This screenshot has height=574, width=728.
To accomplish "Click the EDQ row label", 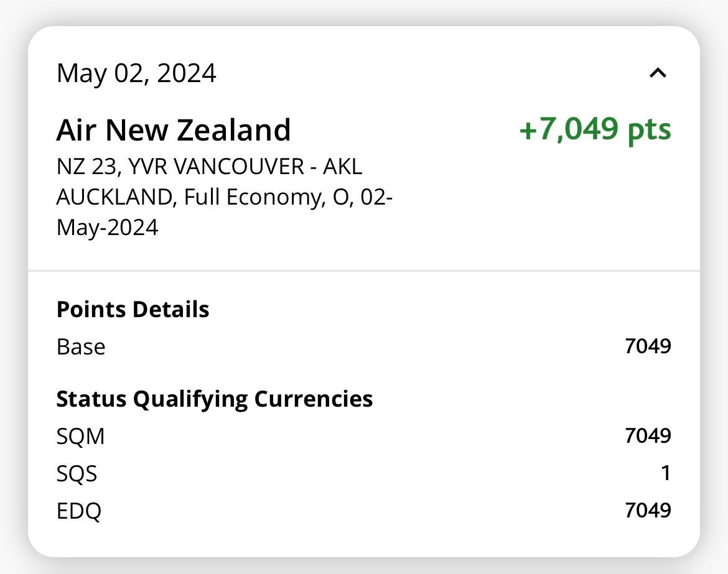I will pyautogui.click(x=78, y=511).
